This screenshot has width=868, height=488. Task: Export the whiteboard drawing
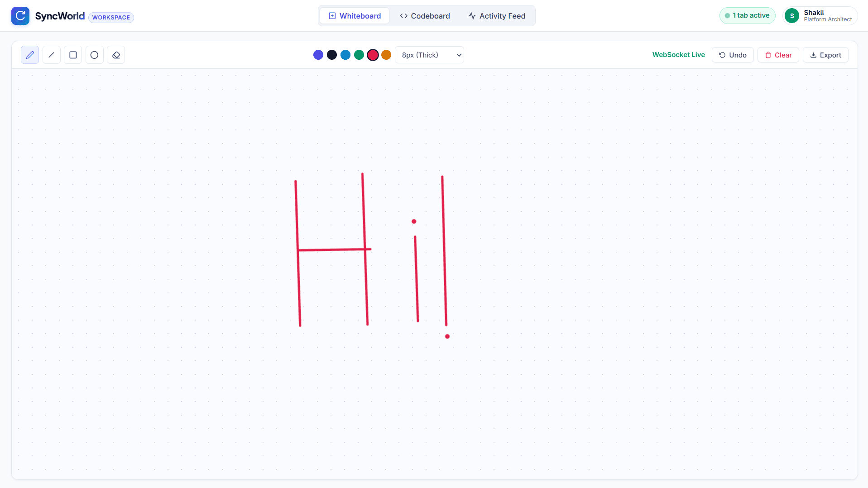point(825,55)
